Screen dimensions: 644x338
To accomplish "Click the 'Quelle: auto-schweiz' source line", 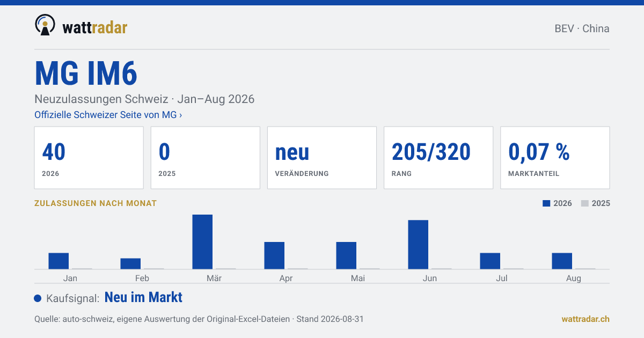I will click(199, 319).
